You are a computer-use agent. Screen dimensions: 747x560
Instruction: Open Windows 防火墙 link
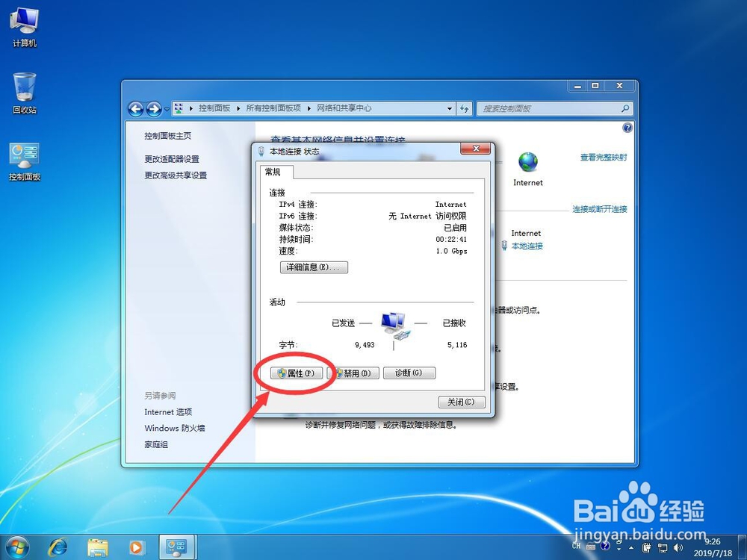[174, 428]
